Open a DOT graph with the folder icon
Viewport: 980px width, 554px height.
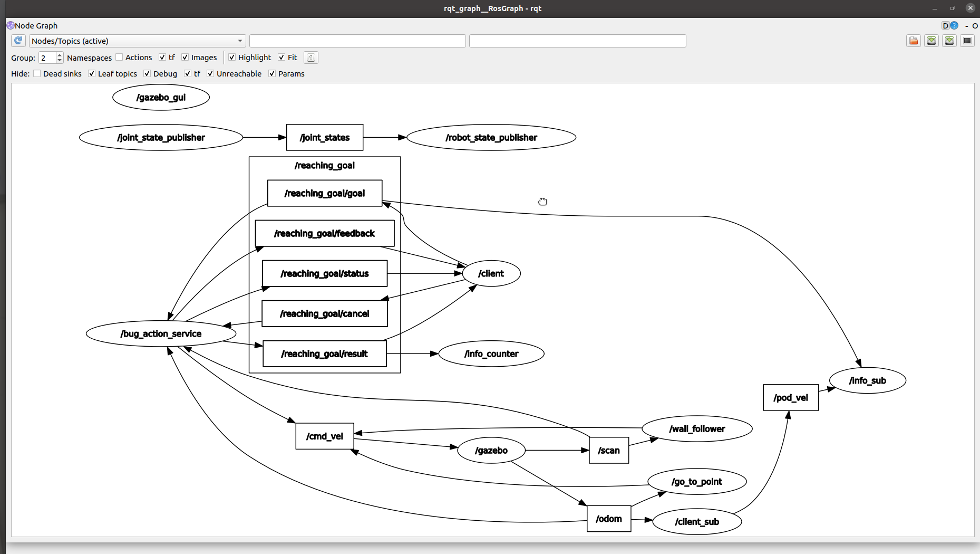point(914,41)
